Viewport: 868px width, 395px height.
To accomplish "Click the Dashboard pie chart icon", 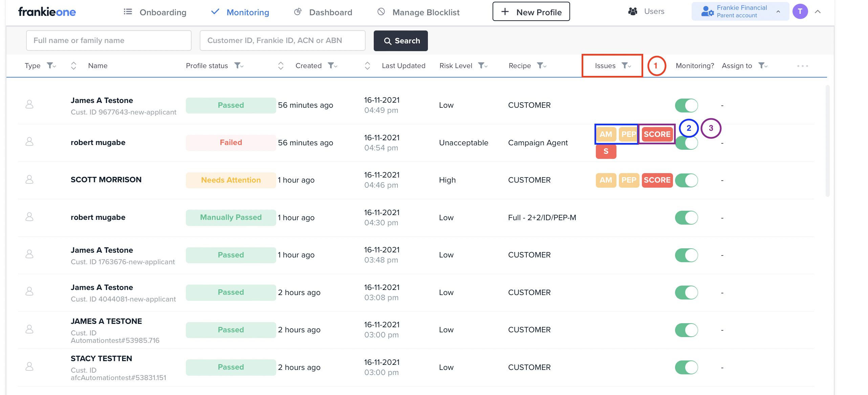I will tap(298, 12).
